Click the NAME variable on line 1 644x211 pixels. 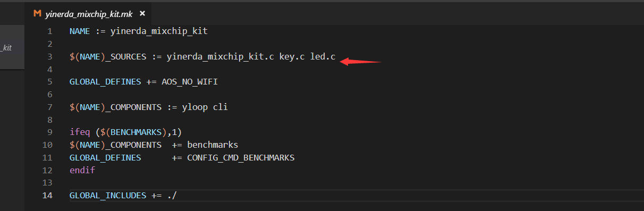coord(80,31)
